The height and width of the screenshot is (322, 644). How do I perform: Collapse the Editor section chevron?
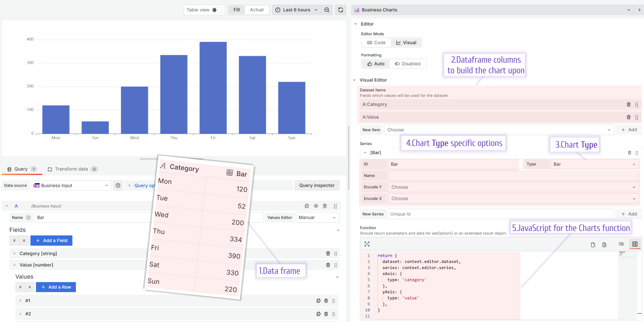[x=356, y=24]
